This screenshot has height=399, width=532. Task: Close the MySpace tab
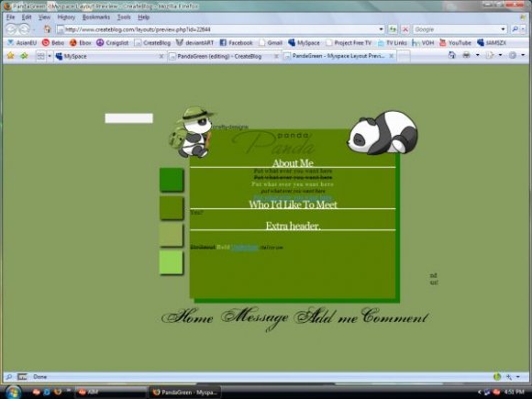pyautogui.click(x=161, y=56)
